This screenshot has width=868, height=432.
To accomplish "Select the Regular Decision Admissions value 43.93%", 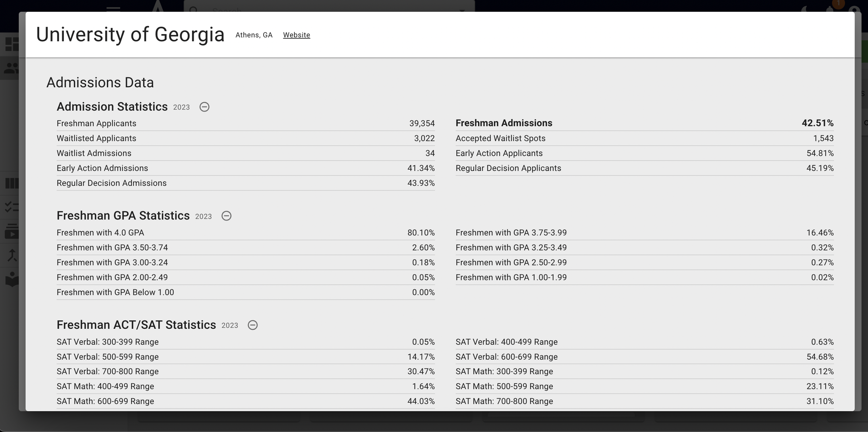I will [x=421, y=183].
